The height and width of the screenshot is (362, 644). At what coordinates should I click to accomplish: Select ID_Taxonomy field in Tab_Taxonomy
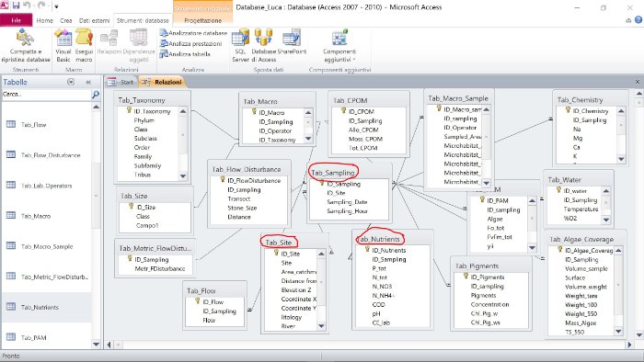click(152, 111)
